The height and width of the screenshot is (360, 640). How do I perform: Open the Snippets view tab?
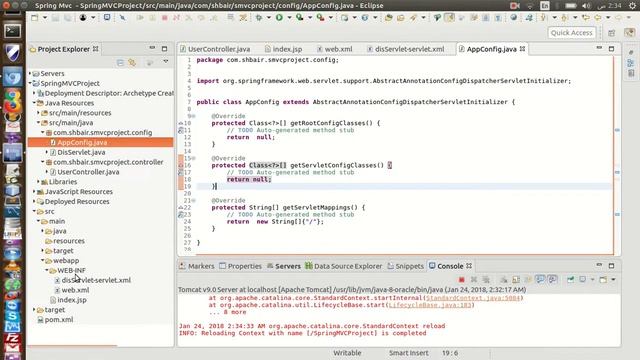point(406,266)
